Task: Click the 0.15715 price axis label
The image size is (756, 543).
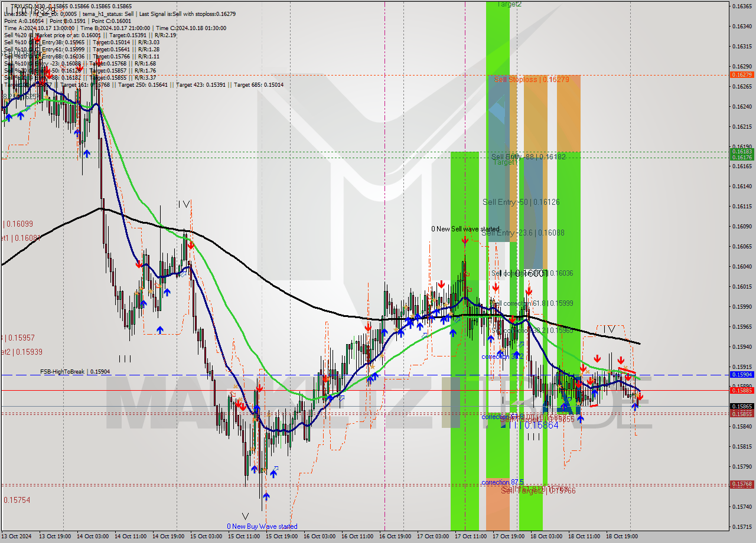Action: pyautogui.click(x=741, y=526)
